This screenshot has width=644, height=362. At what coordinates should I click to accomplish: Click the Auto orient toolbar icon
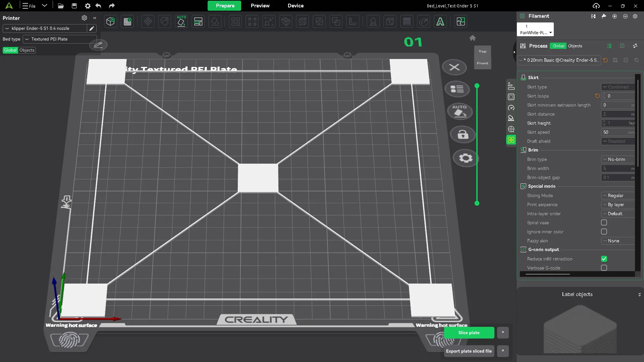pos(181,22)
